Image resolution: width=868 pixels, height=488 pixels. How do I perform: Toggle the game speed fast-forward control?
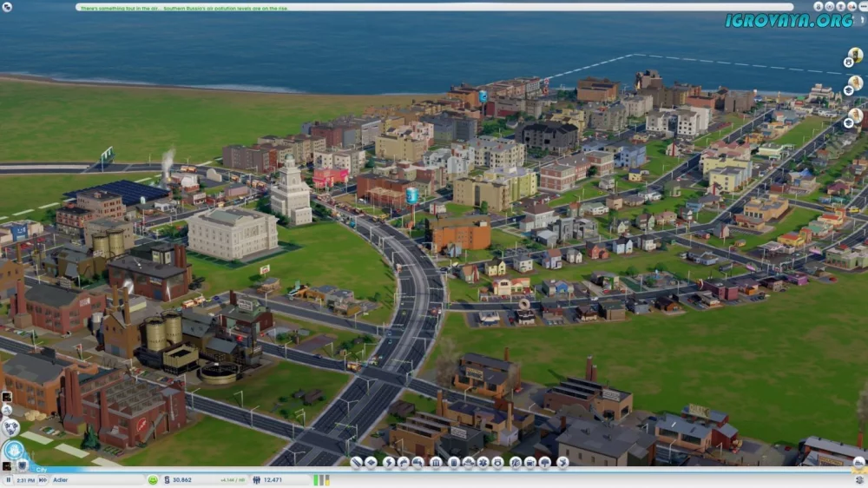[x=41, y=479]
